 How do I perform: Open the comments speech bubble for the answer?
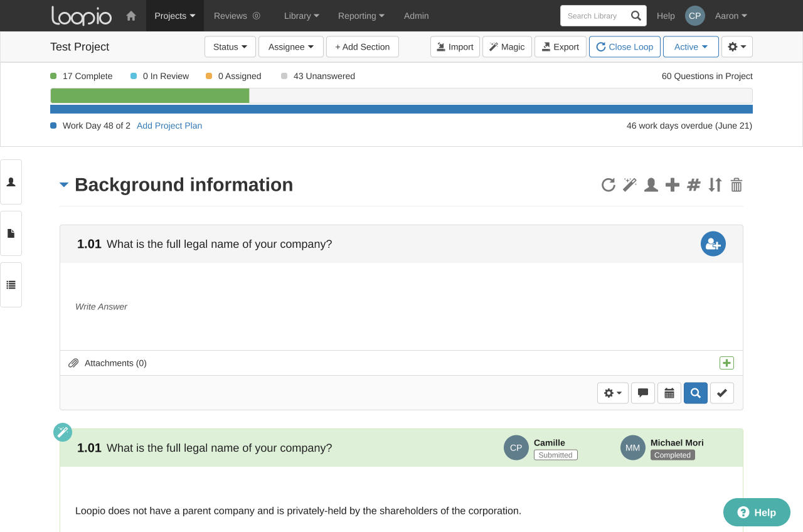(643, 393)
